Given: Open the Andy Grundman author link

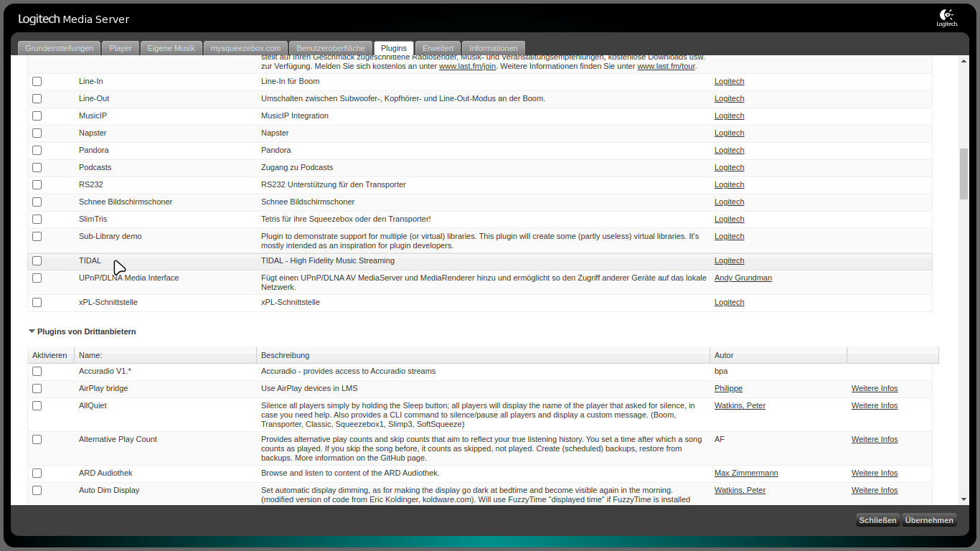Looking at the screenshot, I should (x=743, y=278).
